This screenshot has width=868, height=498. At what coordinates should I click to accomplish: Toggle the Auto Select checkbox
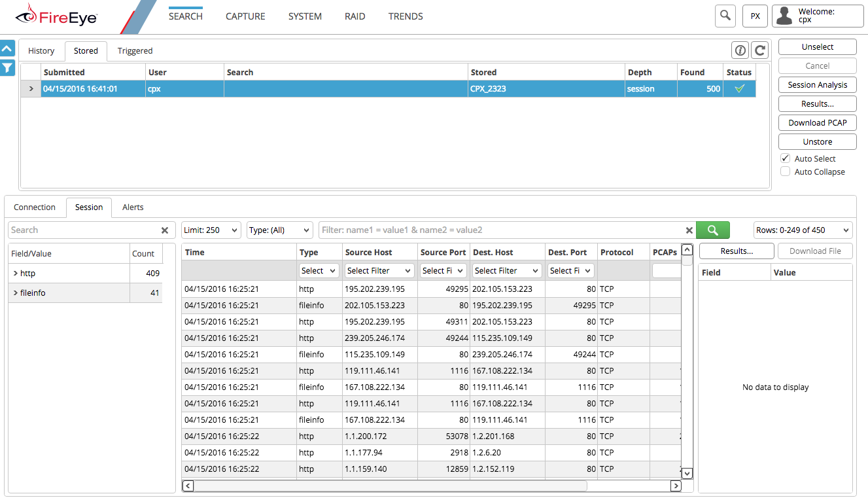(785, 158)
